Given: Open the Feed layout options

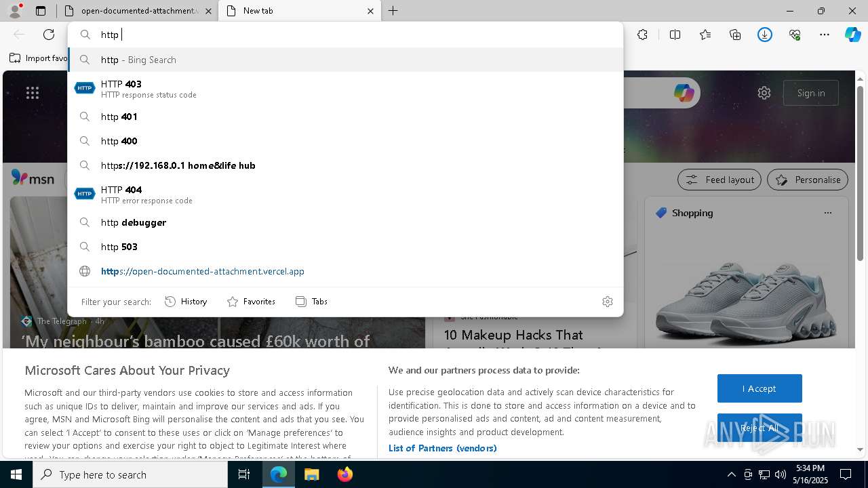Looking at the screenshot, I should [719, 180].
